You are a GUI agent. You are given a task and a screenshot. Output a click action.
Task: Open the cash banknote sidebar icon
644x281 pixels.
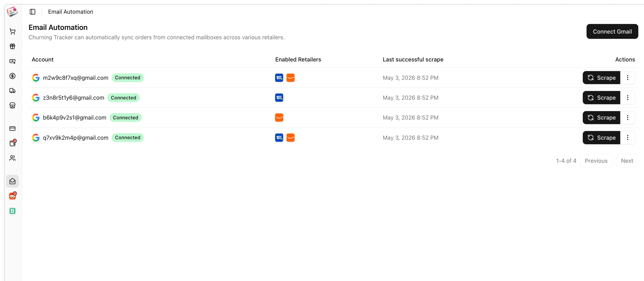point(13,61)
